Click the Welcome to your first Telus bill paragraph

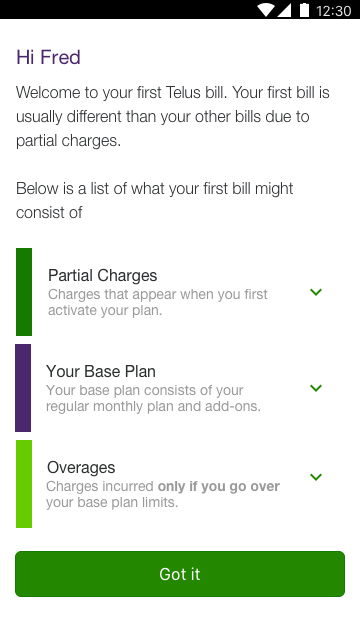click(x=173, y=116)
